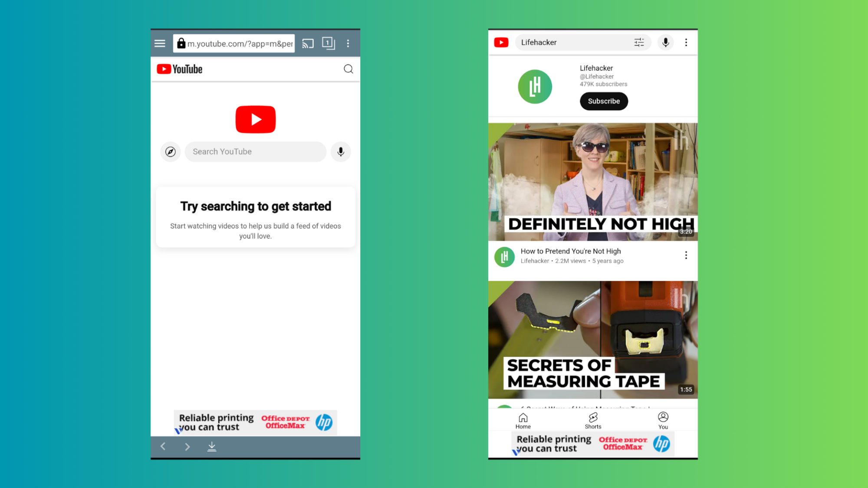Click the tab switcher icon in browser
The height and width of the screenshot is (488, 868).
click(x=329, y=43)
